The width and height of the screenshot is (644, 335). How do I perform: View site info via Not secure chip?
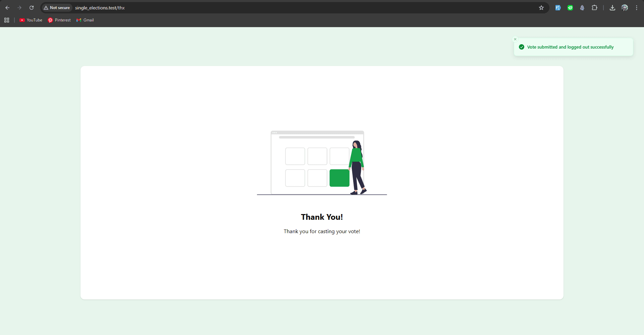[x=57, y=8]
